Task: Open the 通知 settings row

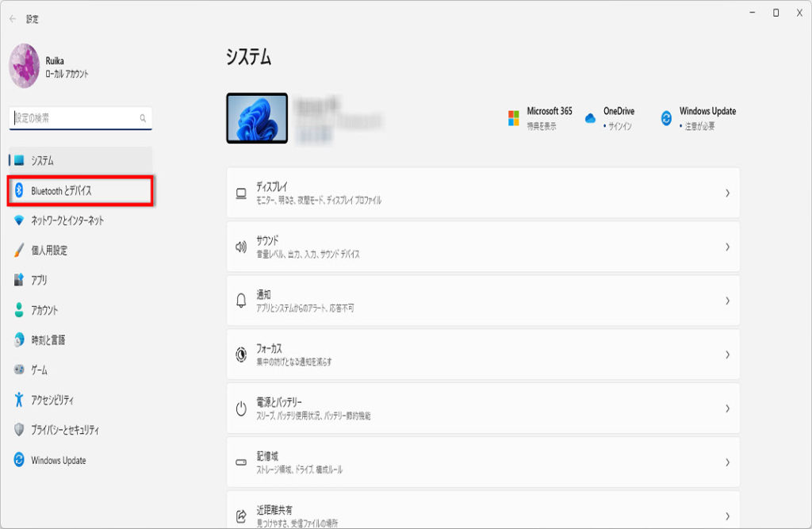Action: (x=482, y=301)
